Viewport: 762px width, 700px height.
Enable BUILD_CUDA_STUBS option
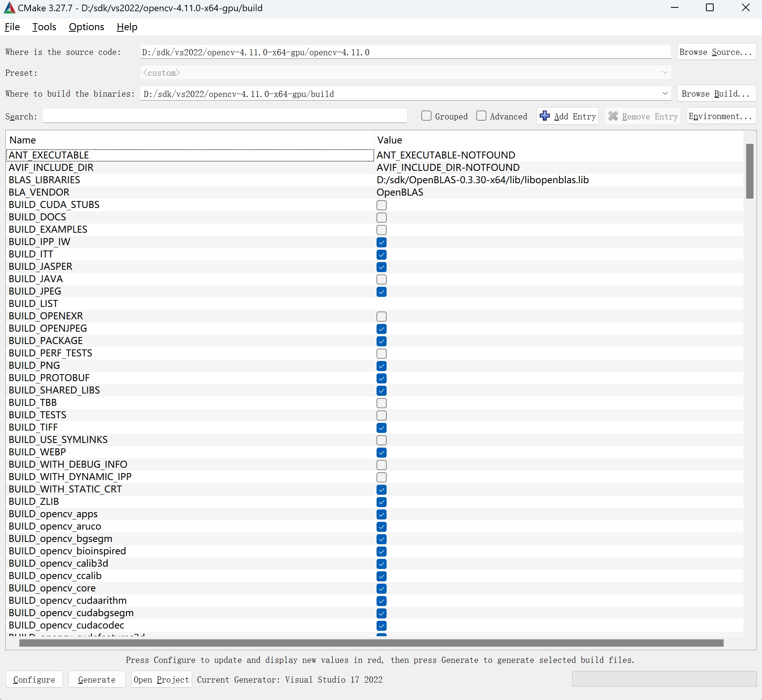[x=381, y=205]
